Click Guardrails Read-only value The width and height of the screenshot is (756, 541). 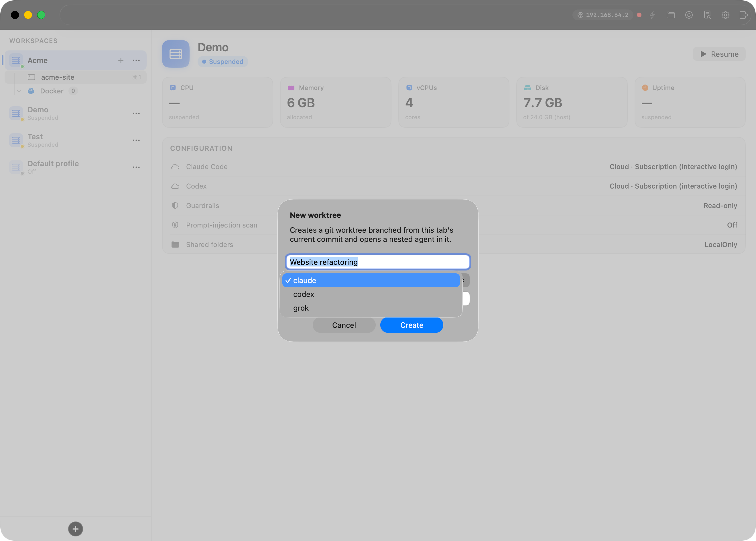point(720,205)
